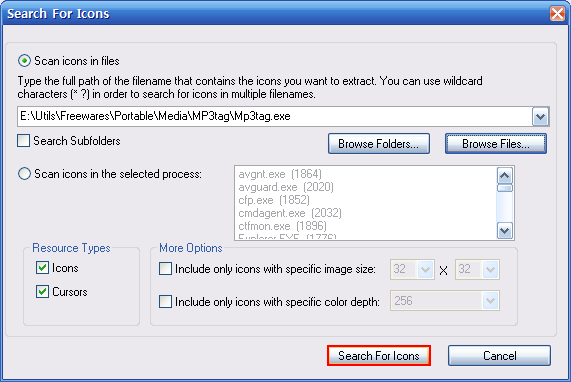Enable specific color depth filter checkbox
Viewport: 571px width, 382px height.
pos(165,302)
